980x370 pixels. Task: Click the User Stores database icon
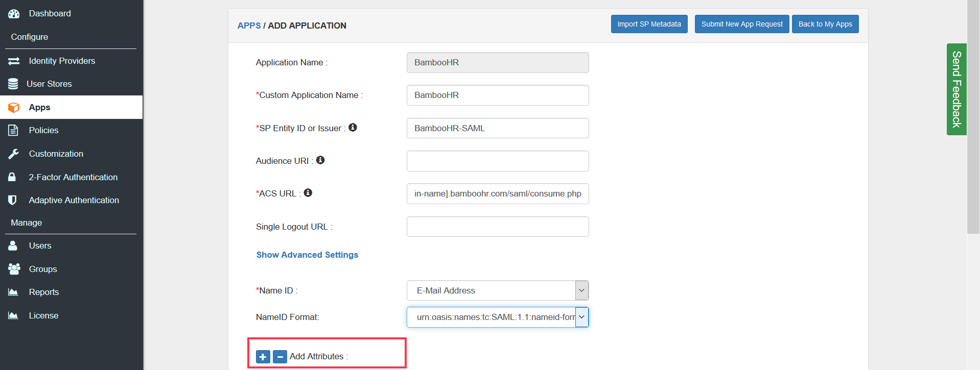point(13,84)
